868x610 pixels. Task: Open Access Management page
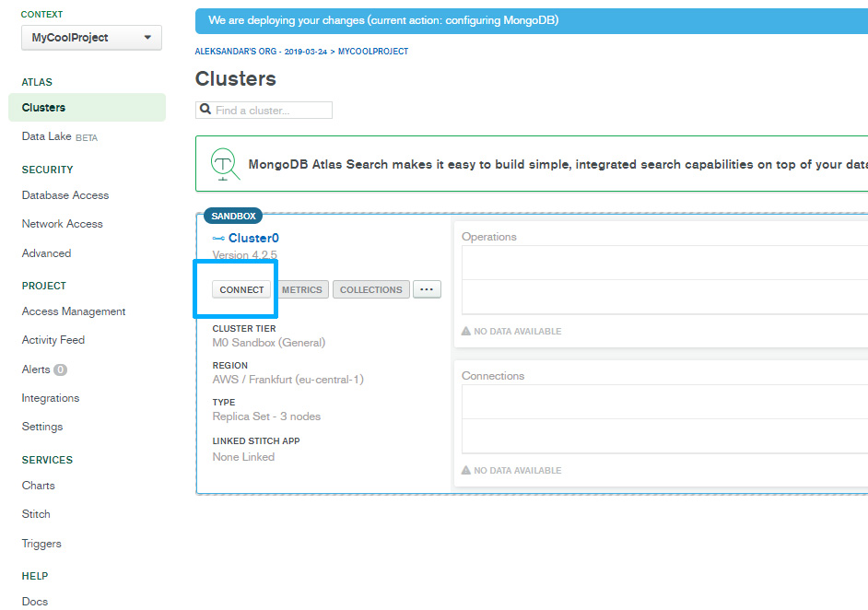[74, 311]
